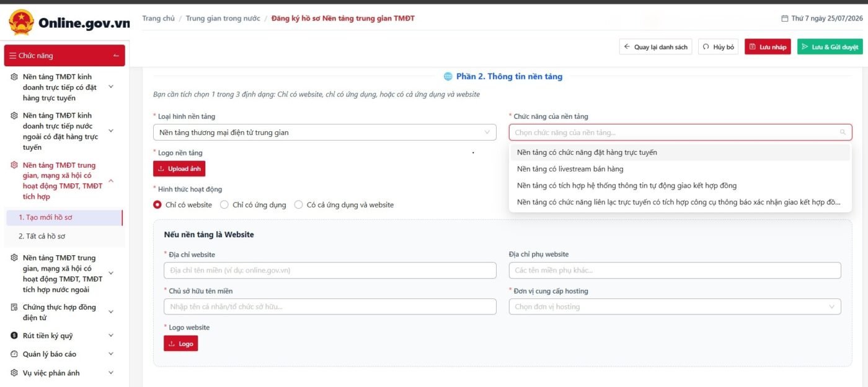Click the gear icon for Vụ việc phản ánh
The width and height of the screenshot is (868, 387).
coord(14,373)
